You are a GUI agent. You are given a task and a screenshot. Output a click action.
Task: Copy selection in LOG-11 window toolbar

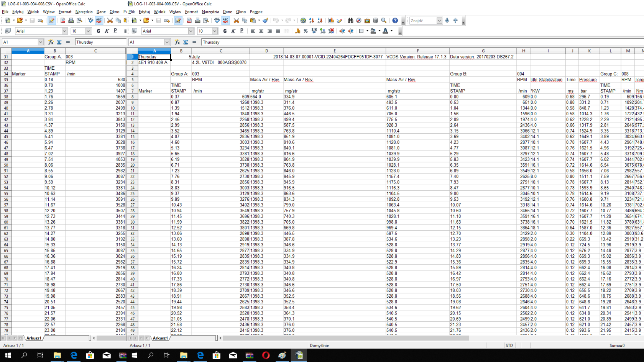245,21
